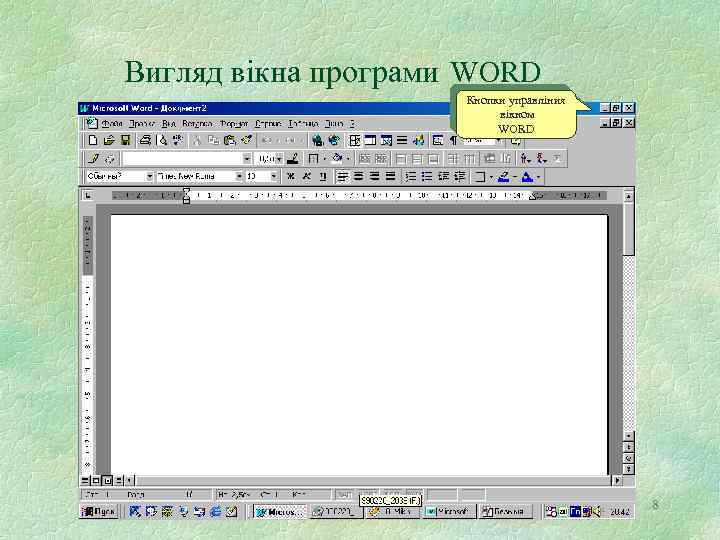The image size is (720, 540).
Task: Align the paragraph text to the right
Action: [375, 176]
